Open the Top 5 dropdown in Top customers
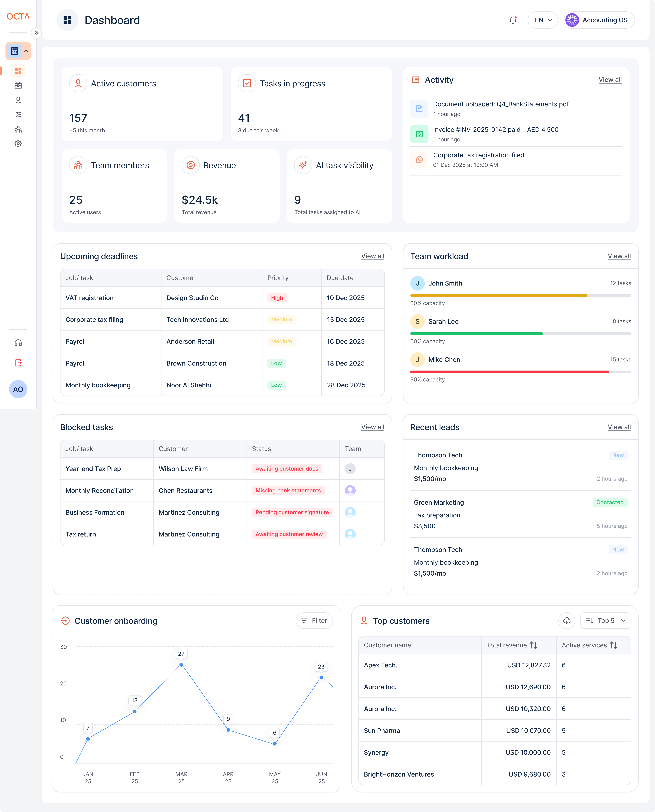 tap(605, 620)
